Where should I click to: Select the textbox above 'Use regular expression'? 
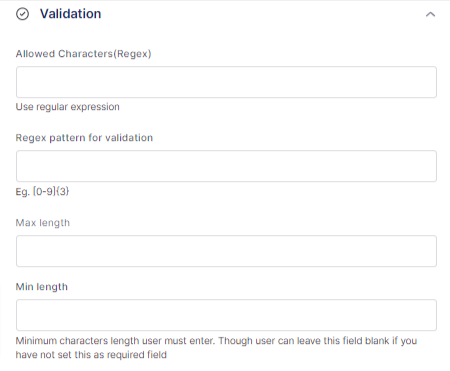[x=226, y=82]
